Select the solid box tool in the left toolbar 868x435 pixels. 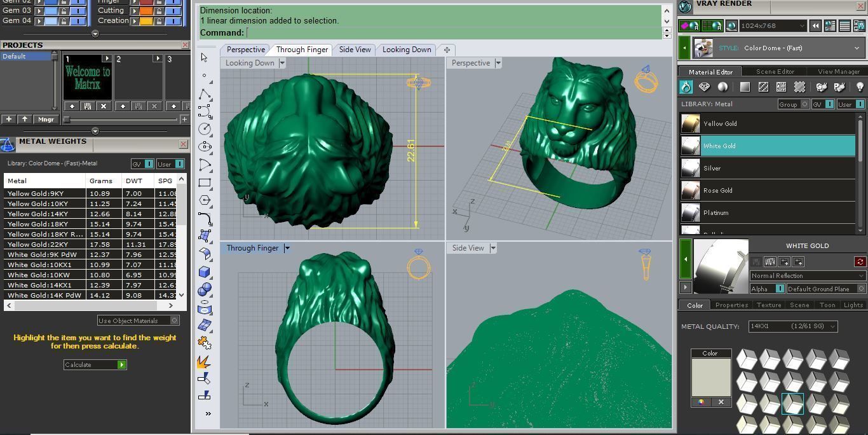pyautogui.click(x=205, y=272)
